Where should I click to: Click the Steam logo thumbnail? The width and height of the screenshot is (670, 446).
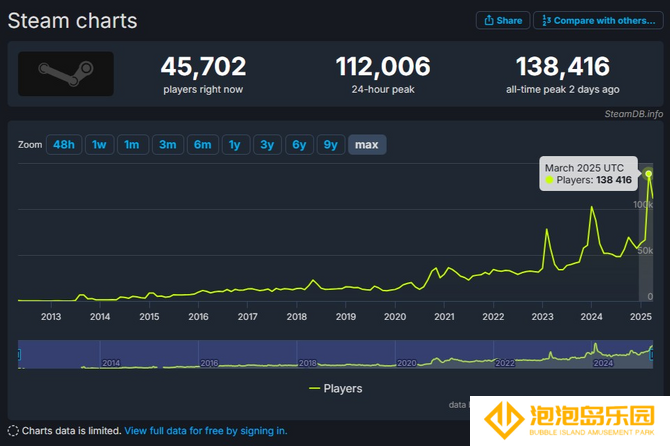click(x=66, y=73)
